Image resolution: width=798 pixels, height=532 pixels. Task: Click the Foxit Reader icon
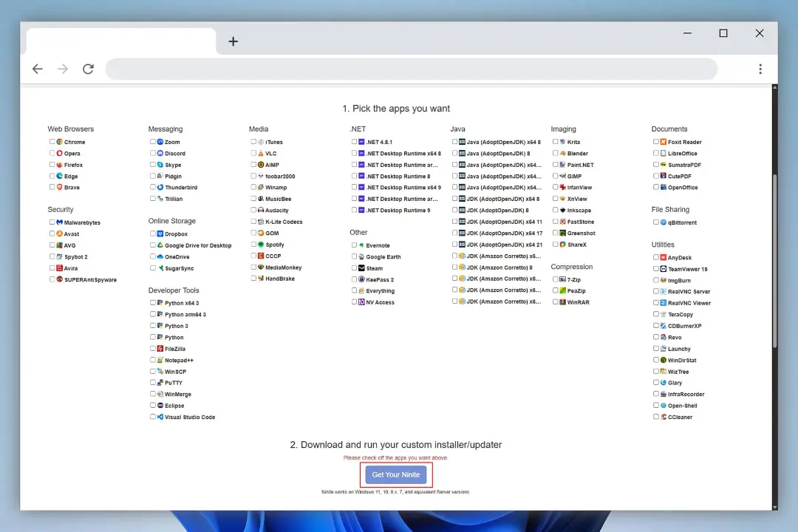tap(664, 142)
